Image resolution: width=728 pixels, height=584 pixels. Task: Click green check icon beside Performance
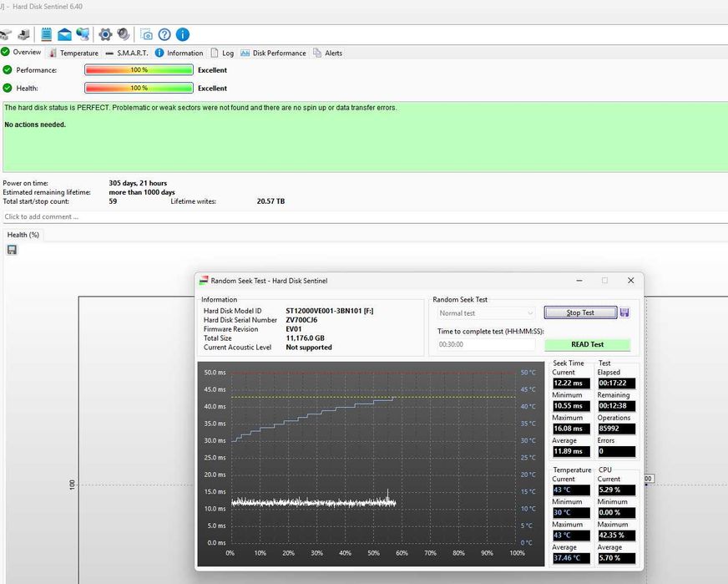[8, 70]
